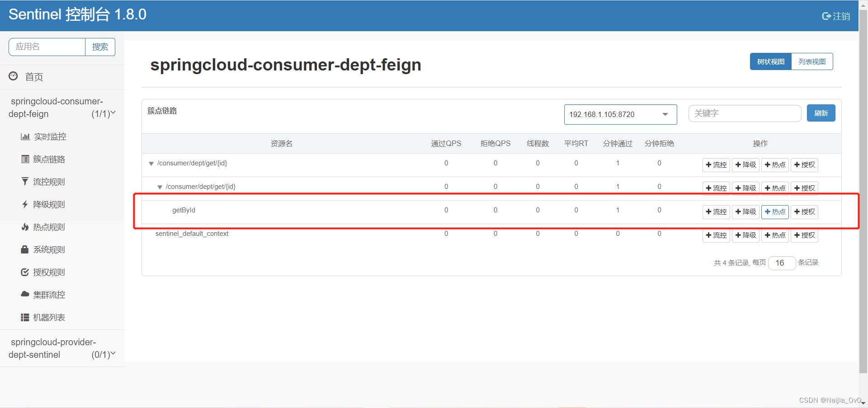The height and width of the screenshot is (408, 868).
Task: Click the filter icon for 流控规则
Action: pos(25,182)
